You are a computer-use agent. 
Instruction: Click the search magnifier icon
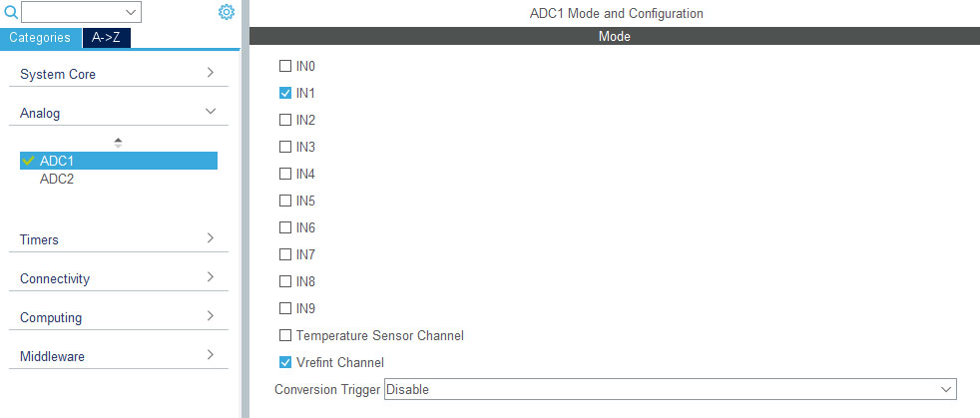pos(11,11)
